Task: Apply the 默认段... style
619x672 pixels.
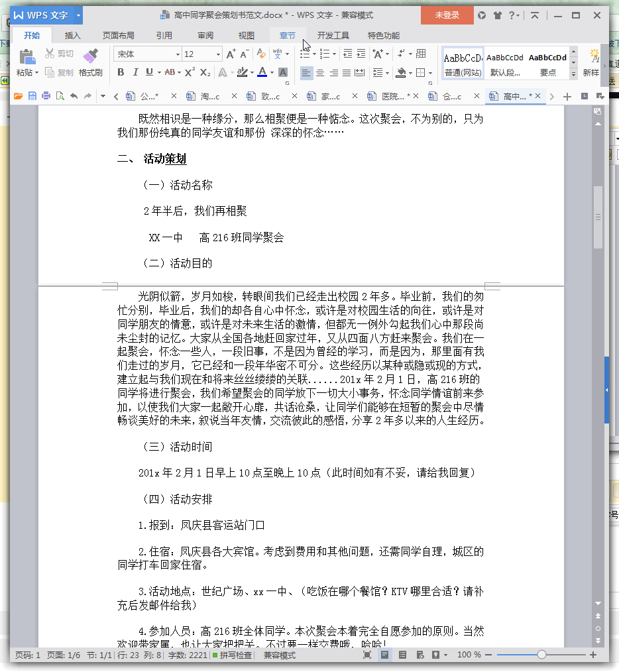Action: point(505,63)
